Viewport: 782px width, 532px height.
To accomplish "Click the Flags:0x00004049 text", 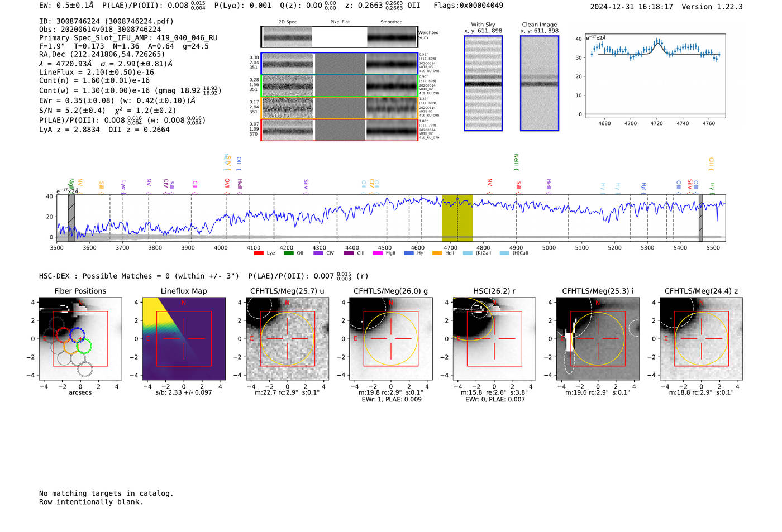I will pyautogui.click(x=468, y=6).
